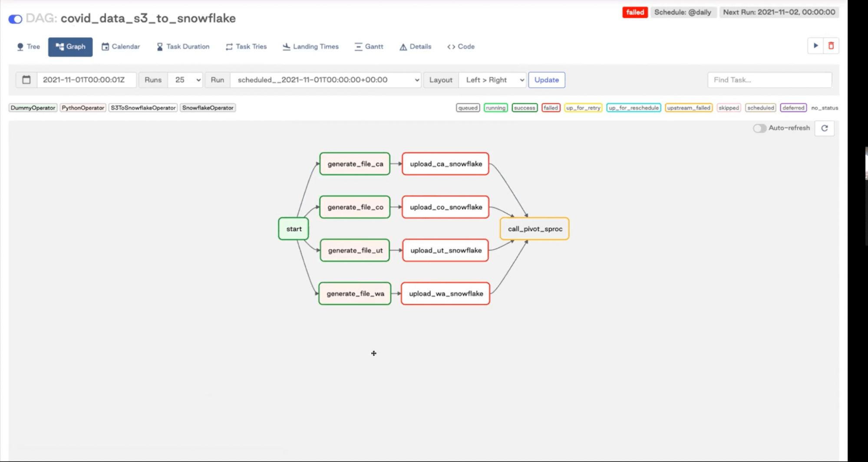The width and height of the screenshot is (868, 462).
Task: Toggle the DAG pause switch
Action: [x=15, y=19]
